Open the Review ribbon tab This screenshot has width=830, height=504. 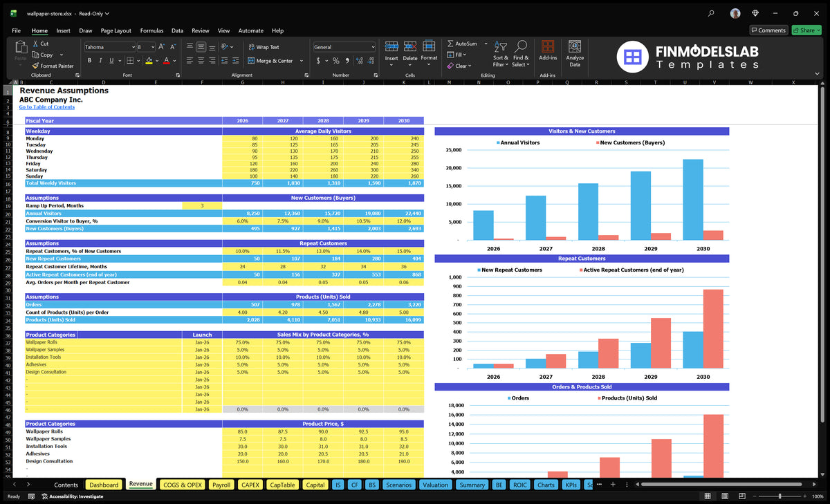point(201,30)
